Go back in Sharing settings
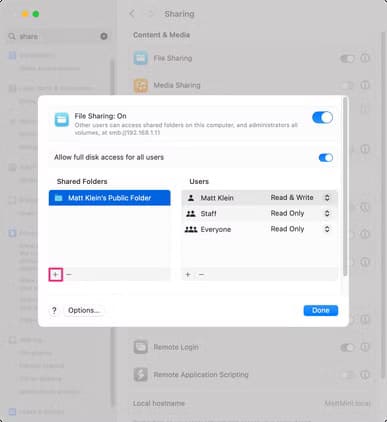The image size is (387, 422). point(132,14)
